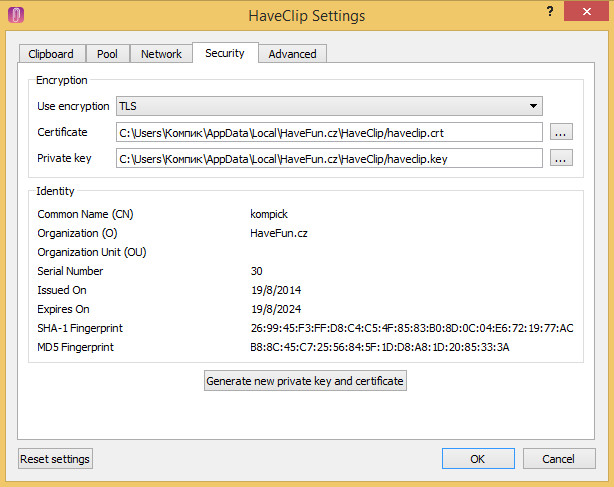The width and height of the screenshot is (614, 487).
Task: Click the MD5 fingerprint value
Action: point(380,347)
